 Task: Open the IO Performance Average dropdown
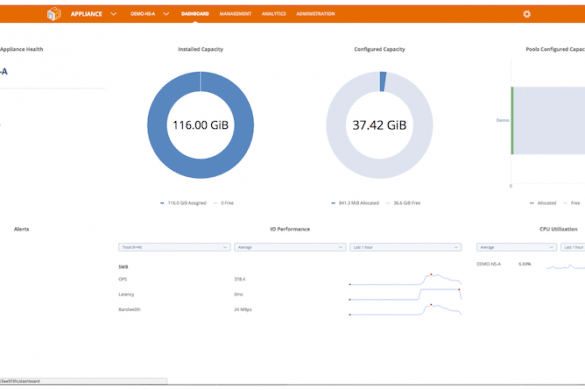point(290,247)
